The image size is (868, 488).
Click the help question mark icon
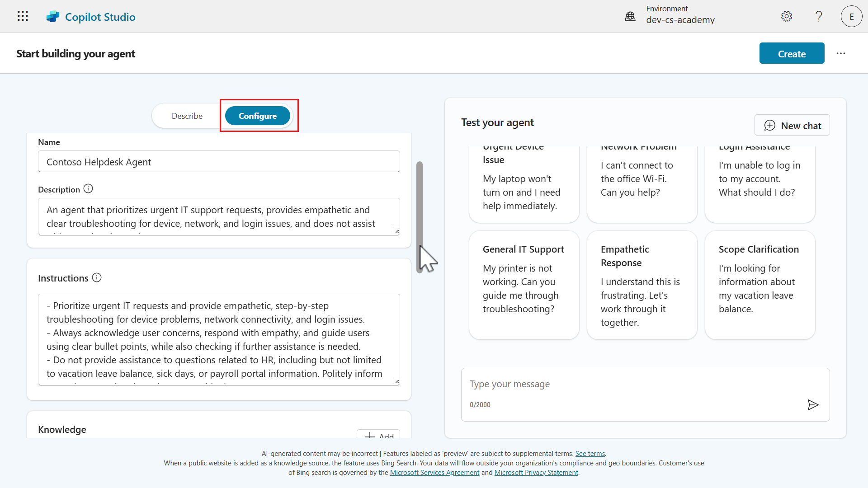(819, 16)
